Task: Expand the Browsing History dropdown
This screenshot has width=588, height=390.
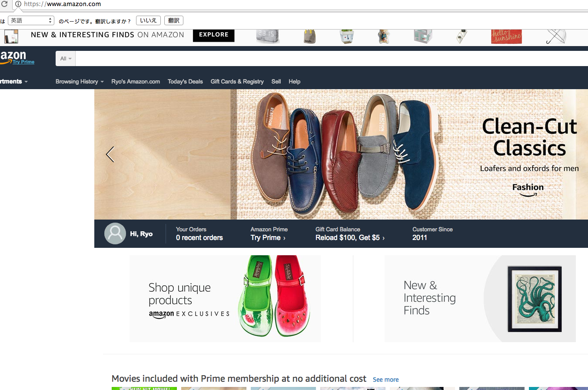Action: click(x=80, y=81)
